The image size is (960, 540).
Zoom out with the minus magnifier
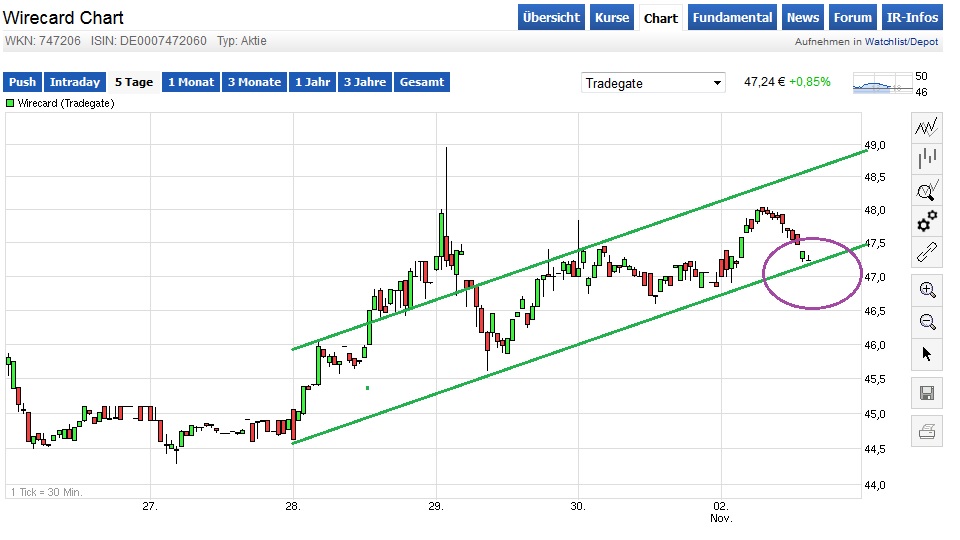pos(926,322)
